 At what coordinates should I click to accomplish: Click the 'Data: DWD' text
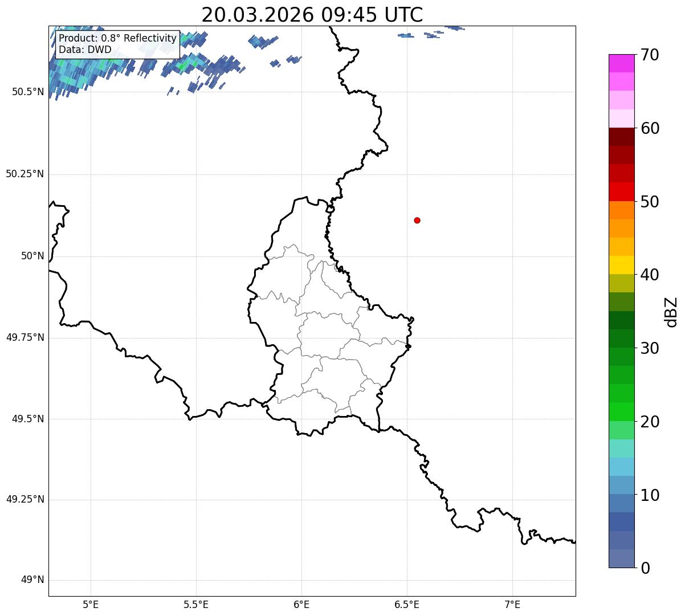[85, 50]
